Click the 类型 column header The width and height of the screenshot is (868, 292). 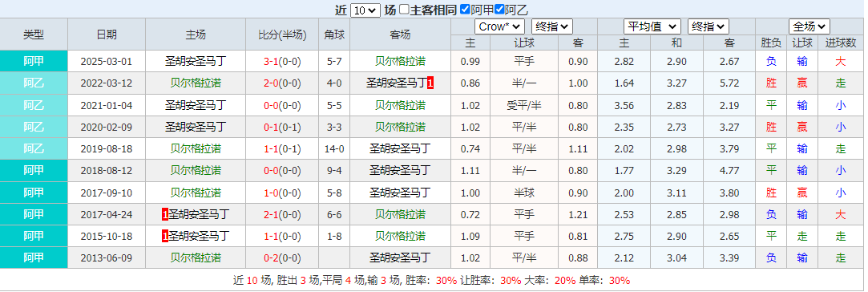34,34
